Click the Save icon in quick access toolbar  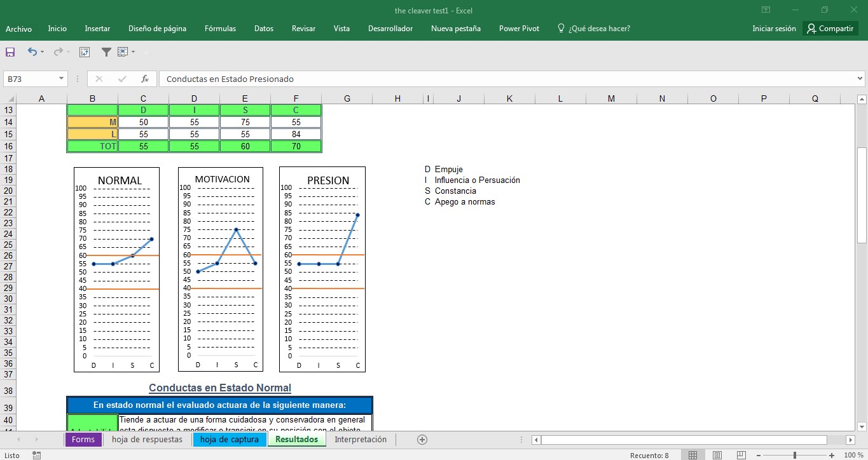(x=10, y=52)
